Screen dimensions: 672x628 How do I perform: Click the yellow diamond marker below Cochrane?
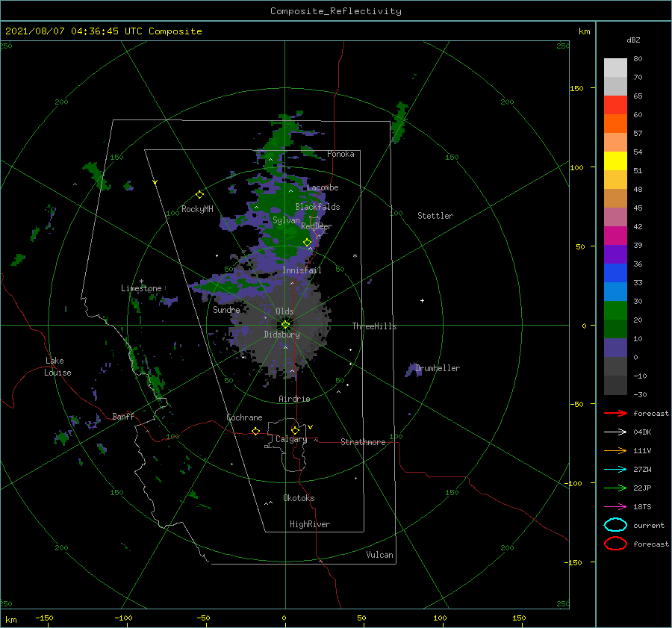255,431
